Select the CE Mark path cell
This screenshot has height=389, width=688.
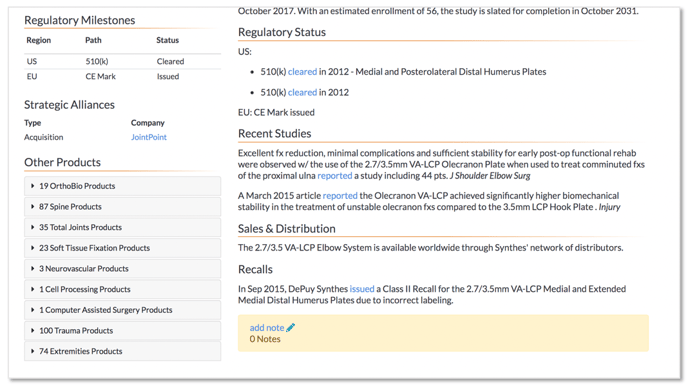[x=100, y=76]
